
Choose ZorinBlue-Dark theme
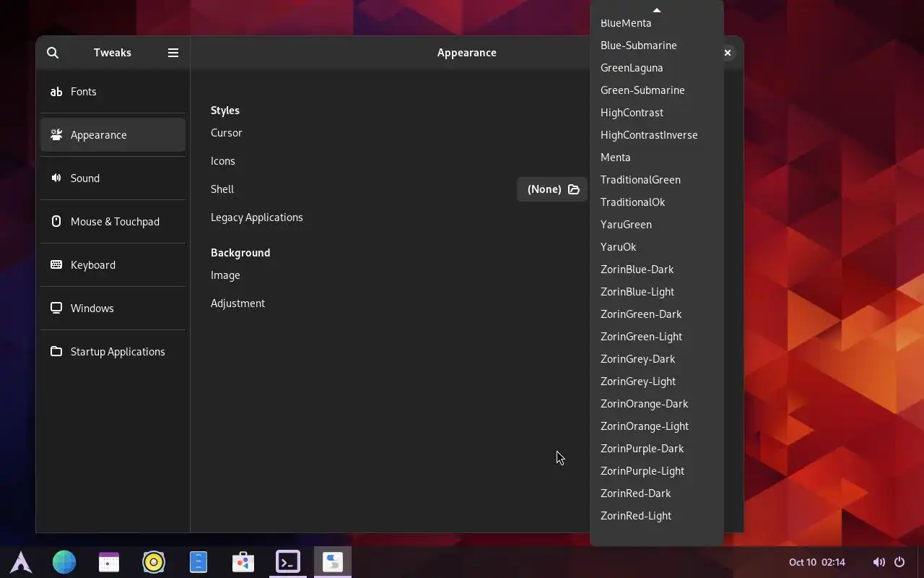tap(657, 269)
